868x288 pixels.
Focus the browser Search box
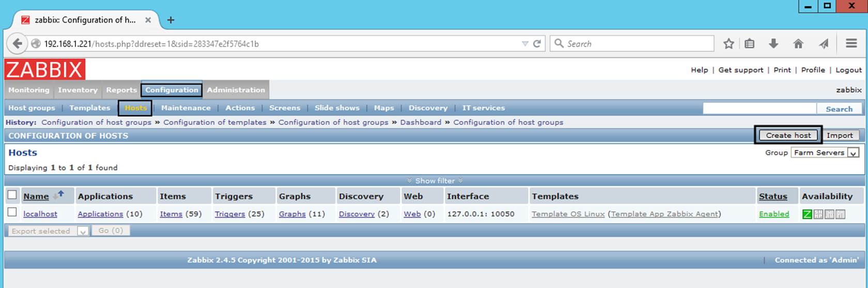(632, 44)
